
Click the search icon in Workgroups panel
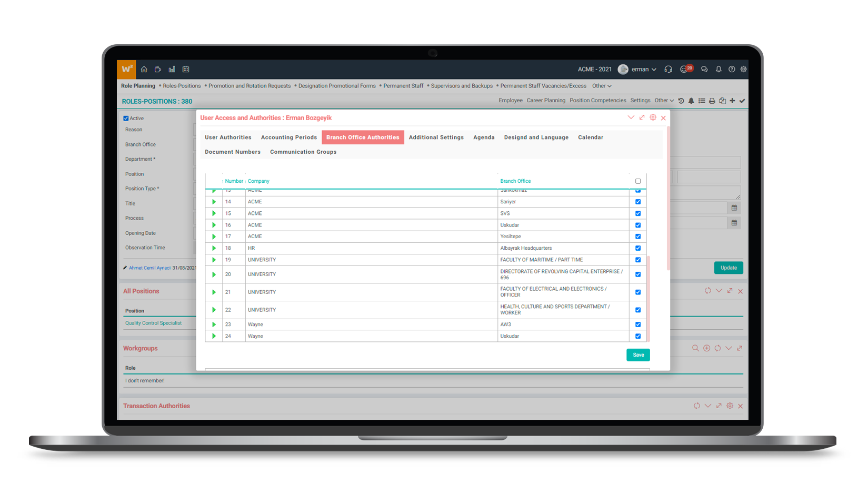click(x=695, y=348)
